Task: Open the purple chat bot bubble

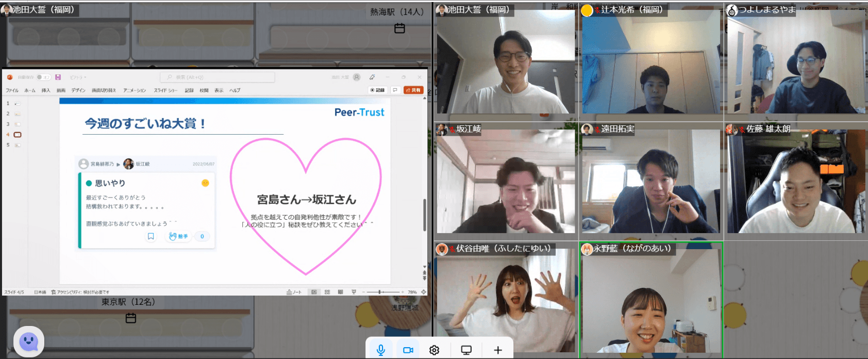Action: tap(29, 341)
